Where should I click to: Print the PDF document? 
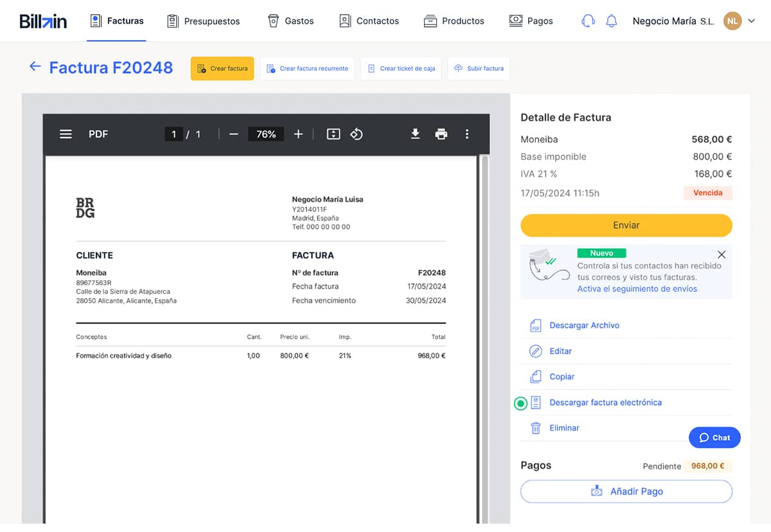[441, 134]
